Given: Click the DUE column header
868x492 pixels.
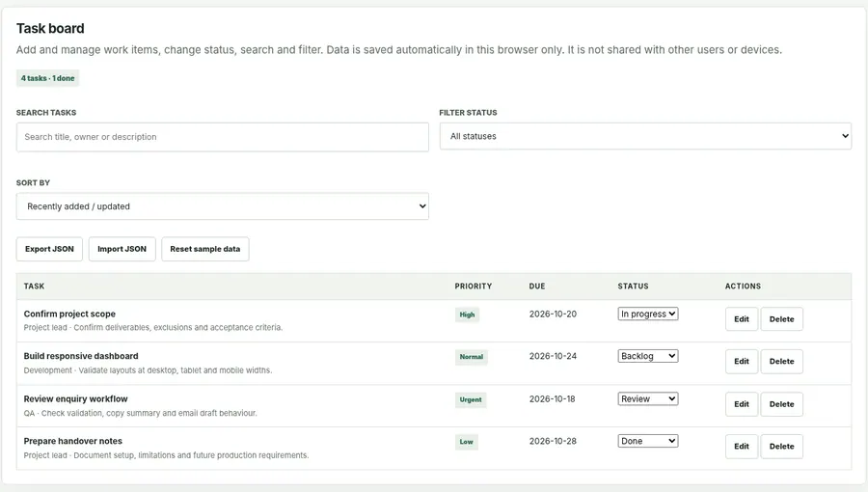Looking at the screenshot, I should [x=537, y=287].
